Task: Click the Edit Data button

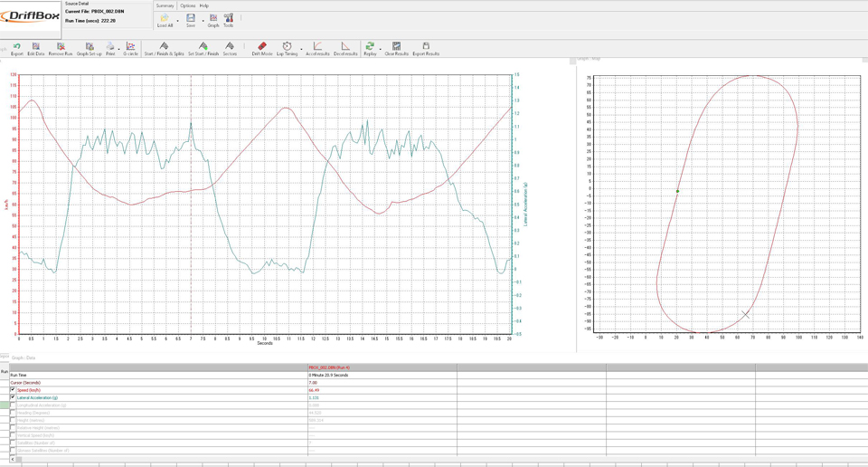Action: (36, 48)
